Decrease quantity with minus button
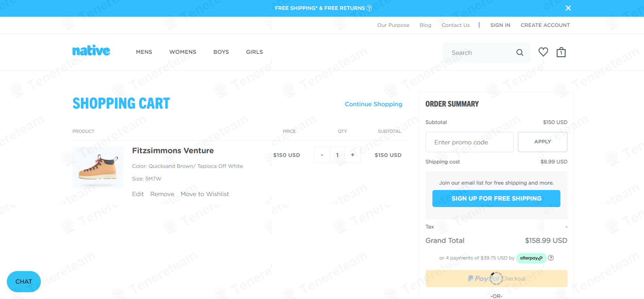The height and width of the screenshot is (299, 644). click(322, 155)
